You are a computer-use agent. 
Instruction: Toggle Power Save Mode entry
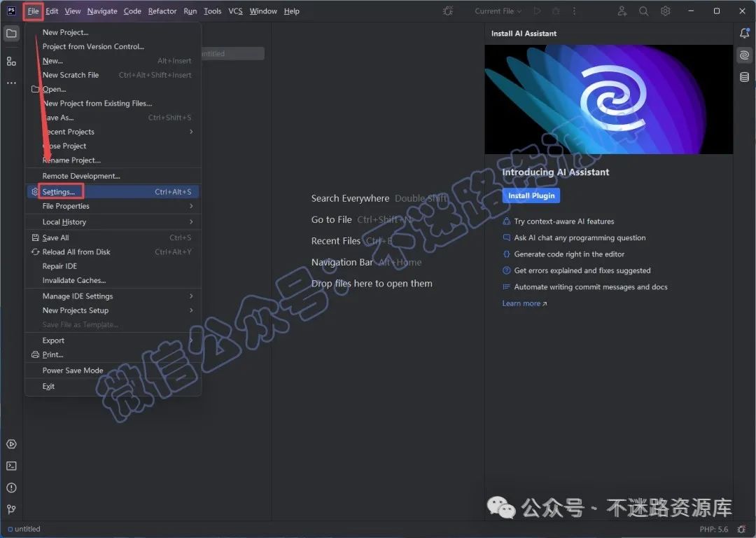pos(113,371)
